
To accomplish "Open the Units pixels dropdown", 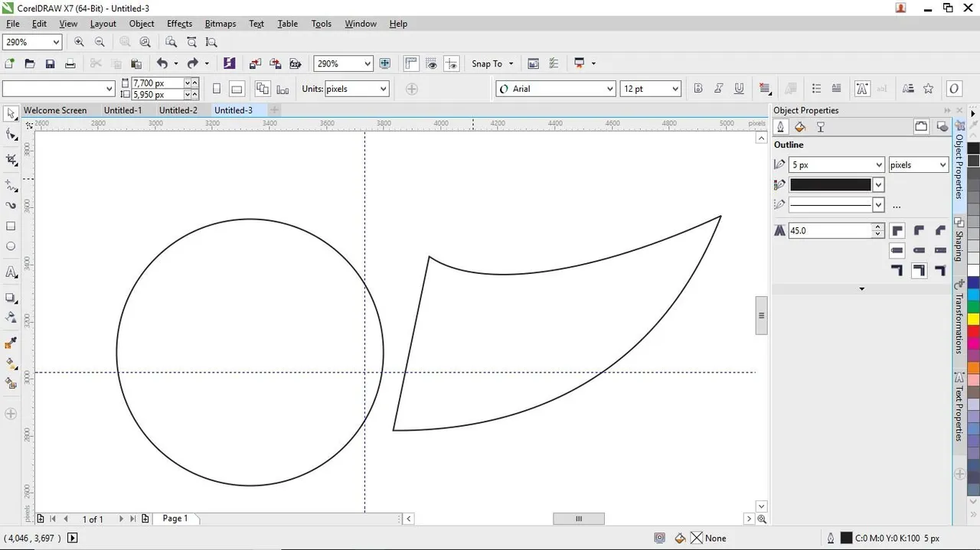I will point(382,89).
